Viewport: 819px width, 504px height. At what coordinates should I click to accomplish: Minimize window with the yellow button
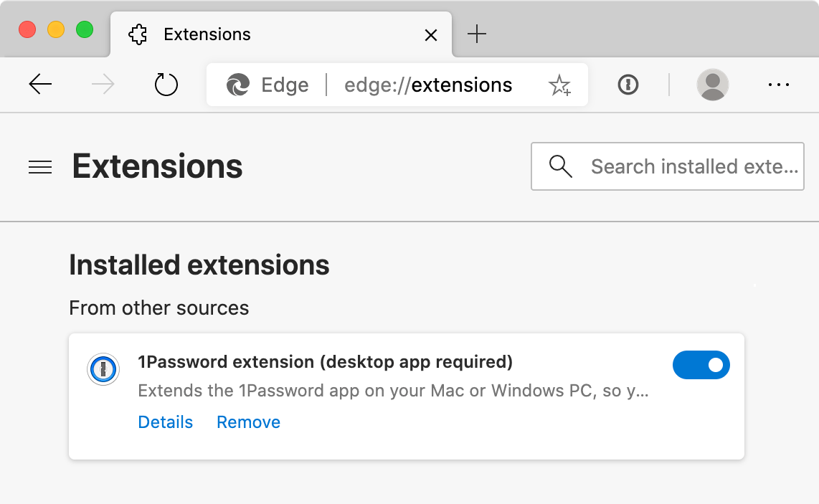click(56, 30)
